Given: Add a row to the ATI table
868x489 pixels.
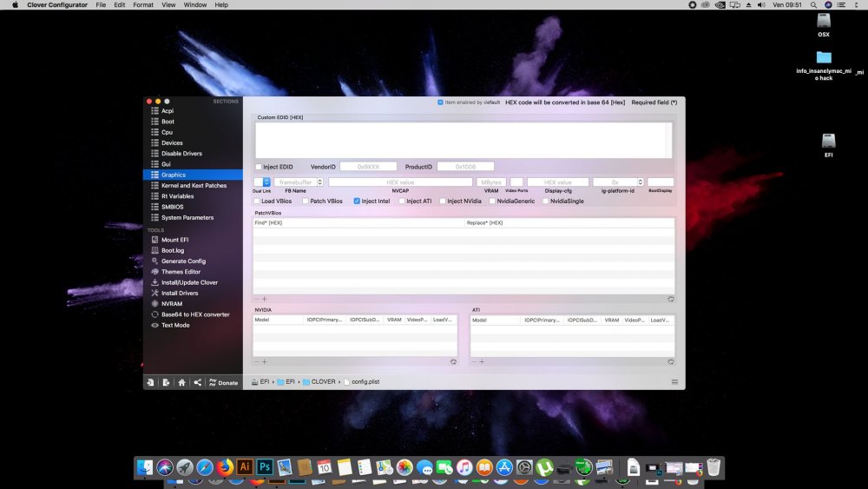Looking at the screenshot, I should click(x=482, y=361).
